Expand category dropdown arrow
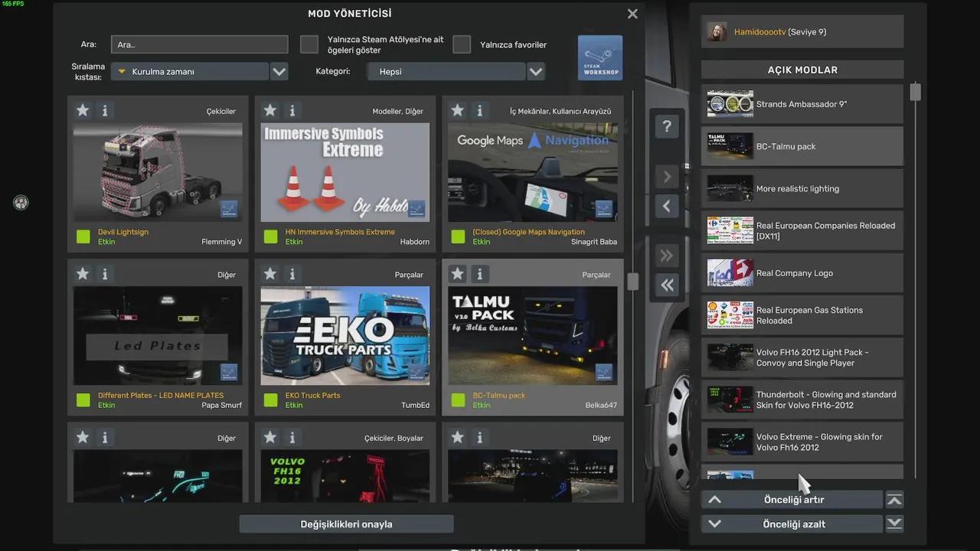The height and width of the screenshot is (551, 980). 536,71
